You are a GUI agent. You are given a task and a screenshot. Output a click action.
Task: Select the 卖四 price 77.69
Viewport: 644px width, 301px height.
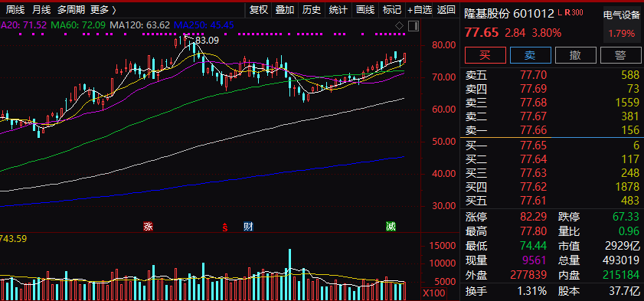point(534,89)
